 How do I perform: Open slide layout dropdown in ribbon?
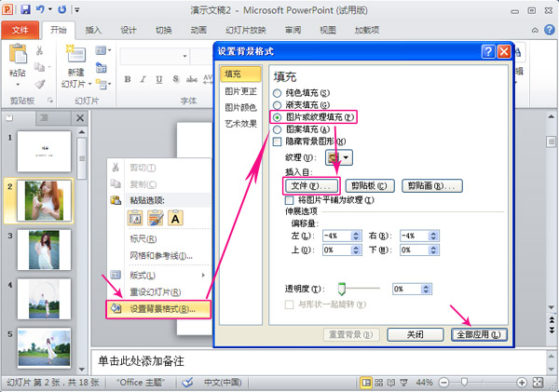[x=103, y=50]
